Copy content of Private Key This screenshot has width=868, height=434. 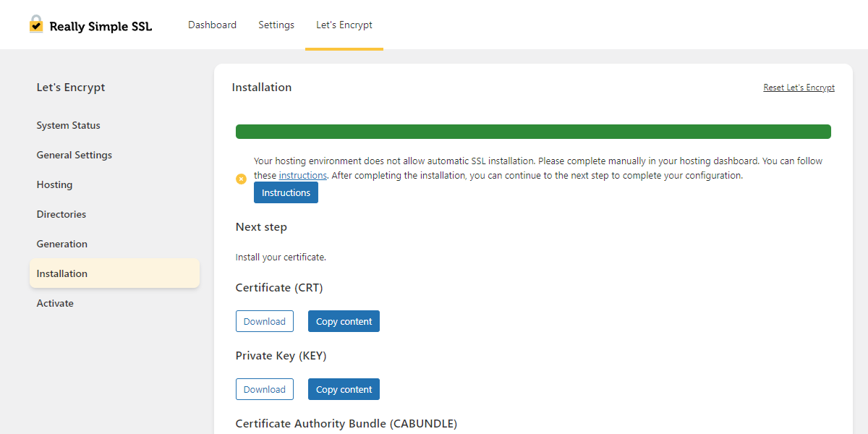click(x=344, y=389)
